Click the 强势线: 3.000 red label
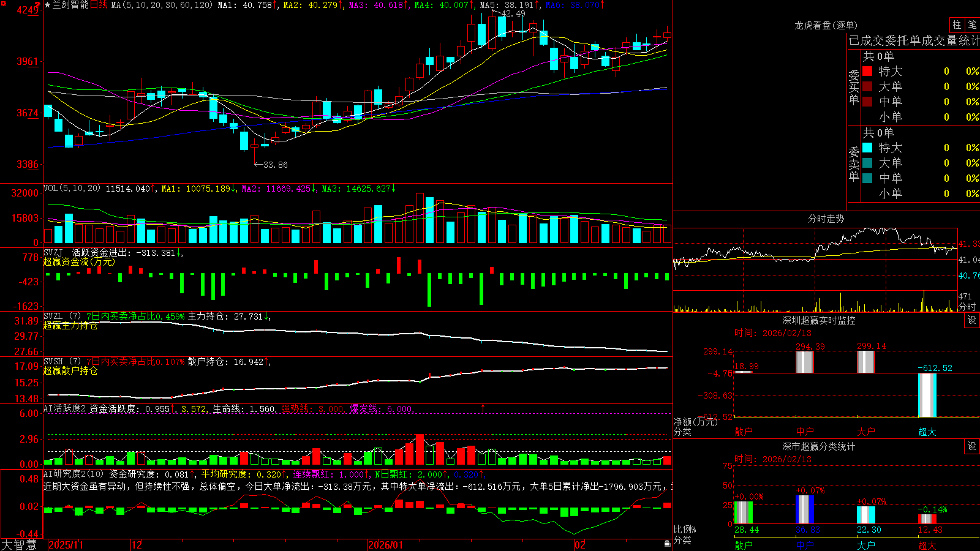The image size is (980, 551). point(312,408)
